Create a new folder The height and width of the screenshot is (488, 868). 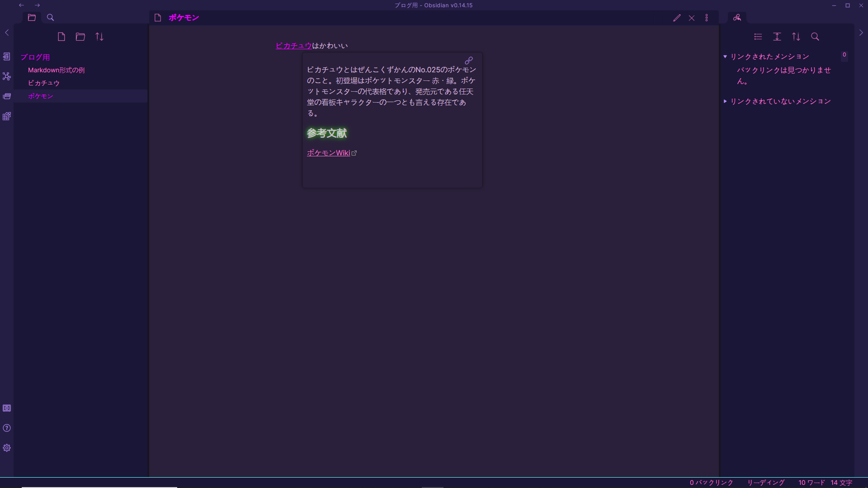tap(80, 37)
